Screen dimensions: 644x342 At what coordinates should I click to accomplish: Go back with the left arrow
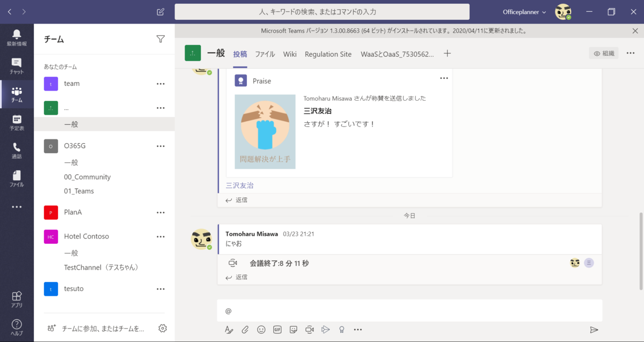pos(10,12)
